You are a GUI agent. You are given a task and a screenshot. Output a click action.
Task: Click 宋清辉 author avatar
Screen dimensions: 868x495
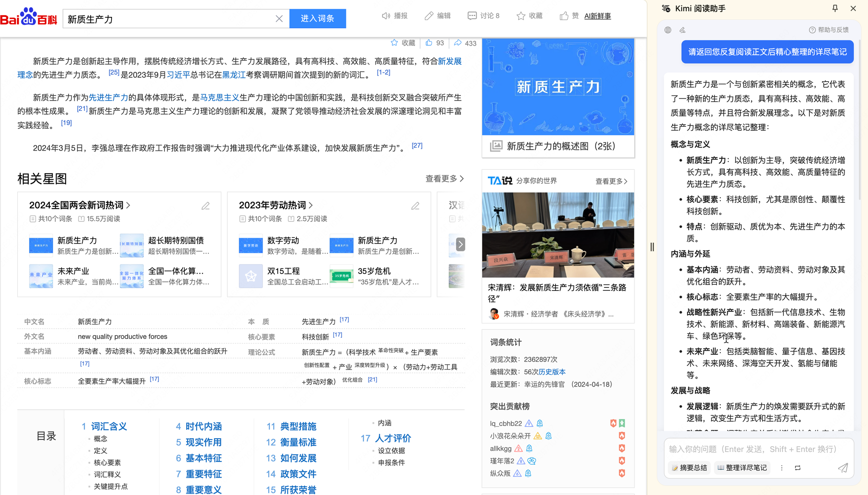click(x=494, y=313)
